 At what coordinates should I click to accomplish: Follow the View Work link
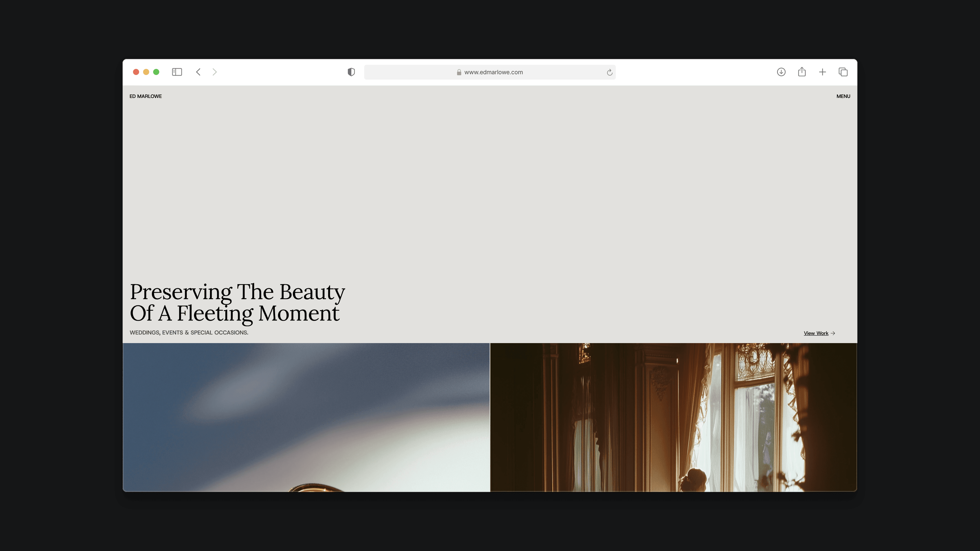click(x=816, y=333)
